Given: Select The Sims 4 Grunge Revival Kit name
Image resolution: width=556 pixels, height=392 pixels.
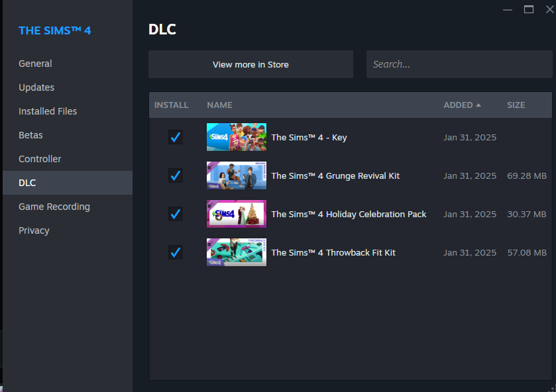Looking at the screenshot, I should point(335,175).
